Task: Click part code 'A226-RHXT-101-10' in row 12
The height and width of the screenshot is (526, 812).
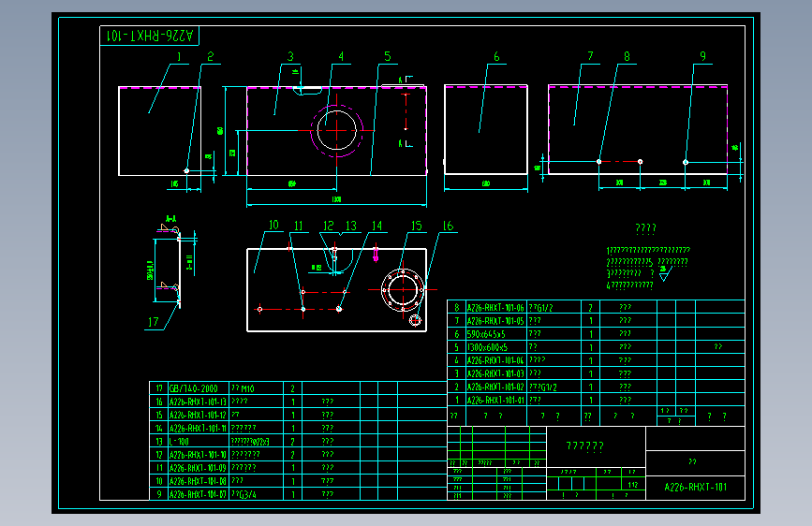Action: point(198,455)
